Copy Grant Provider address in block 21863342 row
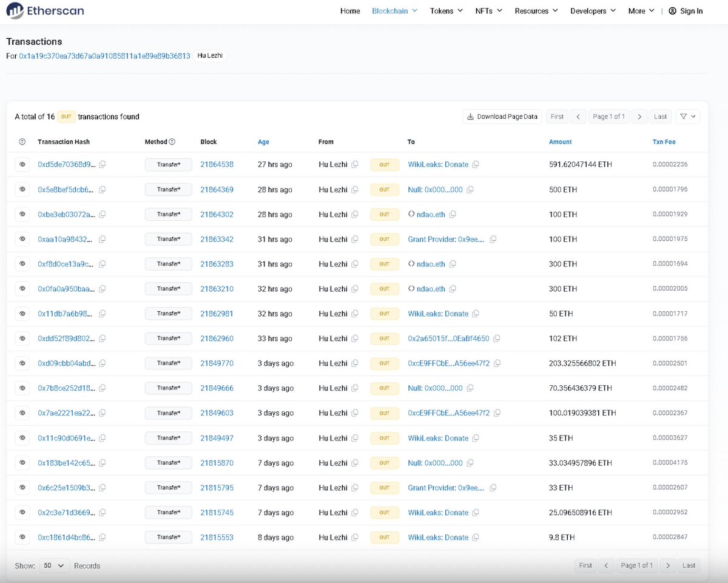This screenshot has height=583, width=728. click(x=493, y=239)
